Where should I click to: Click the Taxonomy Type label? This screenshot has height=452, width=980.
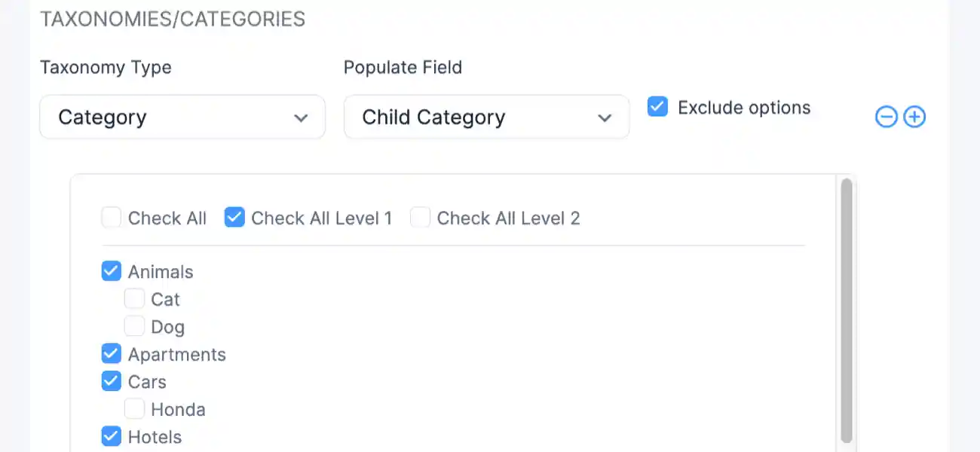click(106, 67)
